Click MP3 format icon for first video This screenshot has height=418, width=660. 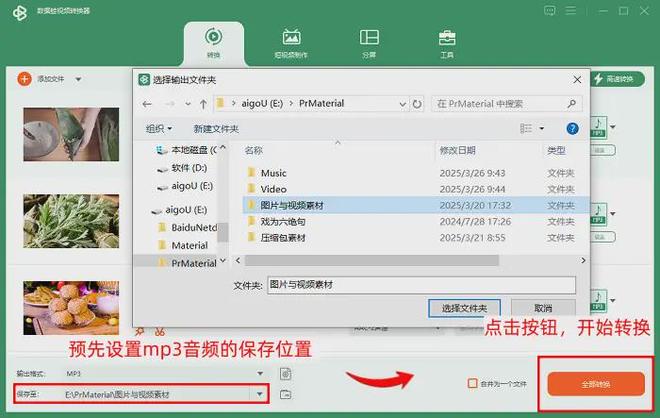(598, 127)
